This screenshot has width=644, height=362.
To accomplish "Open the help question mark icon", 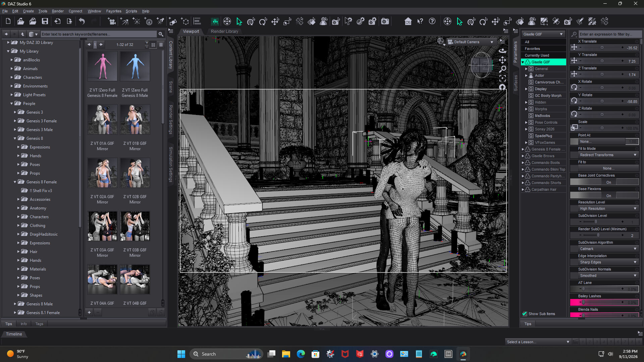I will click(x=432, y=21).
